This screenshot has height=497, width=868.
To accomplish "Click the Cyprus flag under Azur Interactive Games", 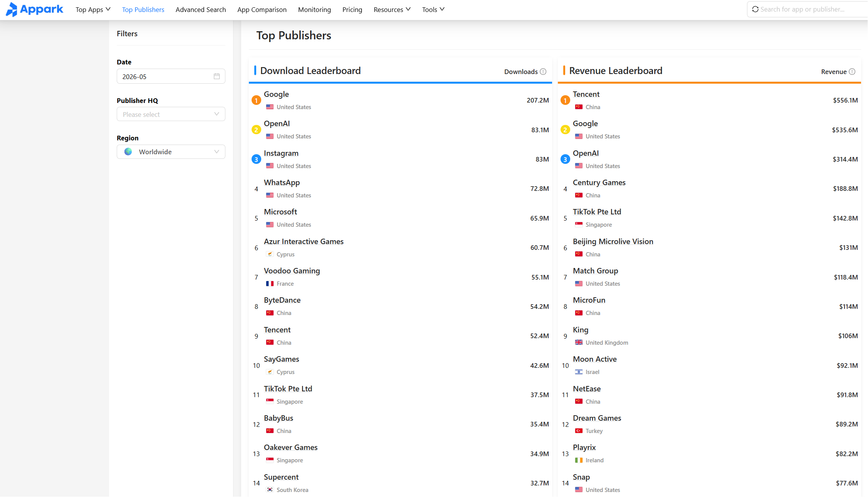I will [270, 254].
